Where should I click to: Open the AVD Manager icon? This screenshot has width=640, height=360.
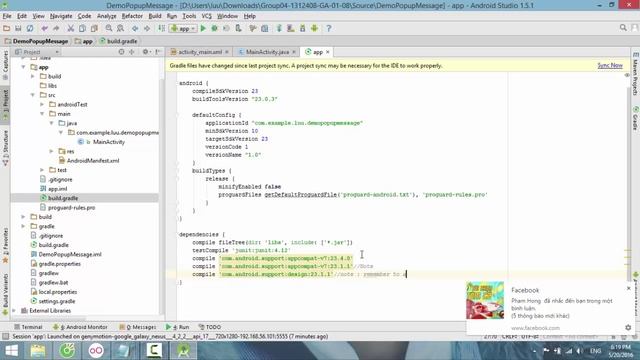pyautogui.click(x=291, y=28)
